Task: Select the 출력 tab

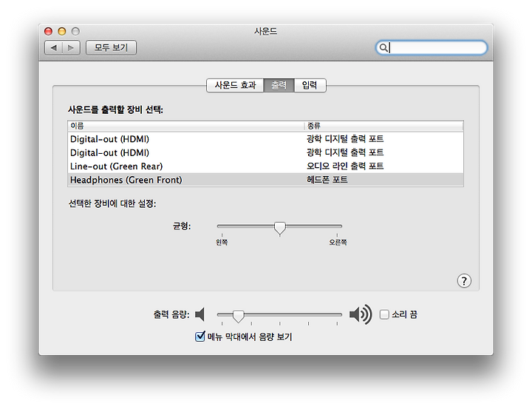Action: [x=279, y=85]
